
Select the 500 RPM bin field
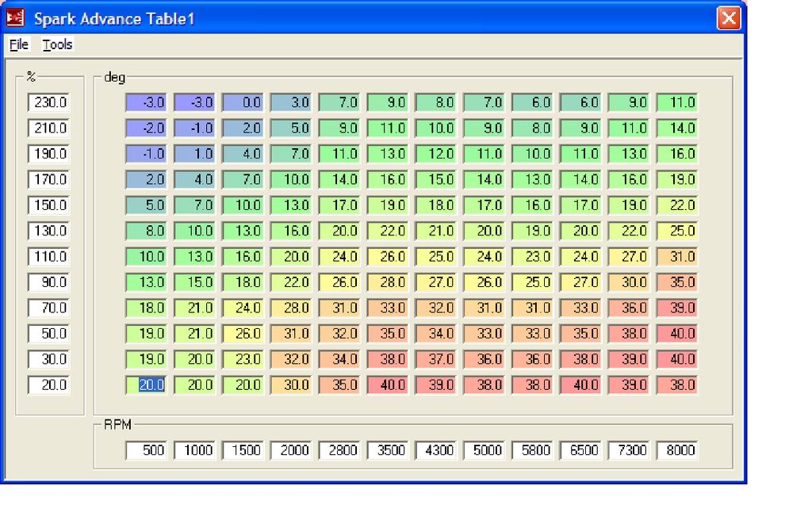pos(146,449)
